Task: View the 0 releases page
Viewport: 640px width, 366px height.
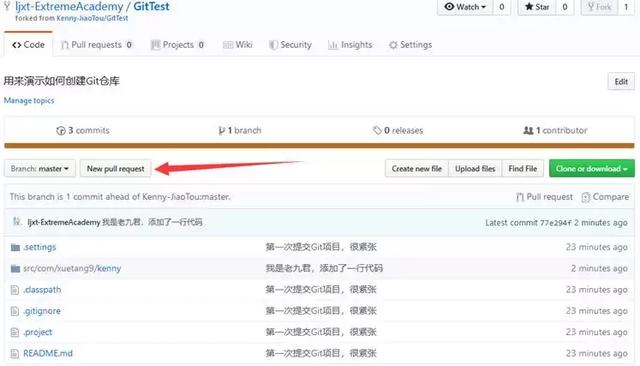Action: tap(398, 131)
